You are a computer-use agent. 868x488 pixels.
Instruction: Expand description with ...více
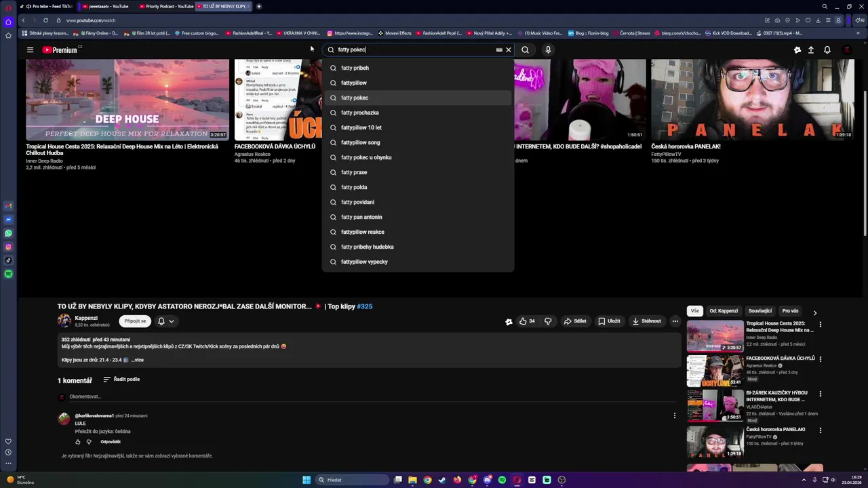tap(137, 360)
